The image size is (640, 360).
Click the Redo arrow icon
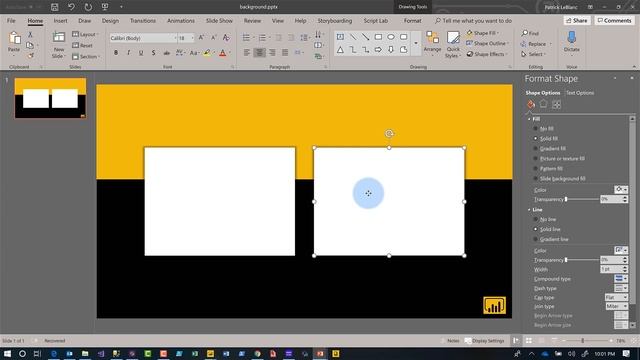point(88,7)
